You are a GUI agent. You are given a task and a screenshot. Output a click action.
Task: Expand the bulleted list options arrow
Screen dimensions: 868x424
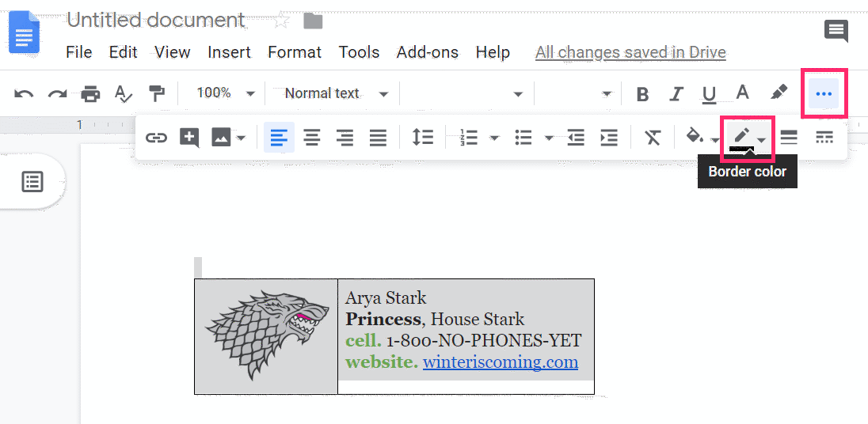click(549, 138)
